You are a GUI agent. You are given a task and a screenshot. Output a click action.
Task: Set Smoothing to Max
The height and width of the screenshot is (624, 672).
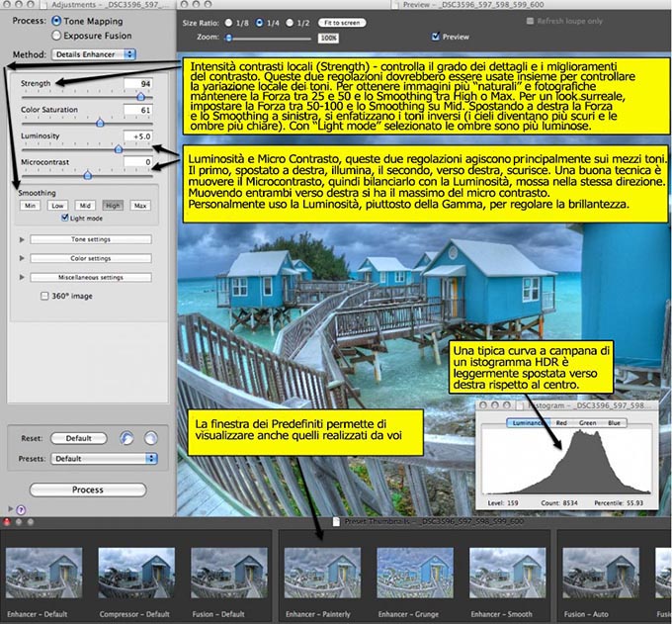point(140,206)
